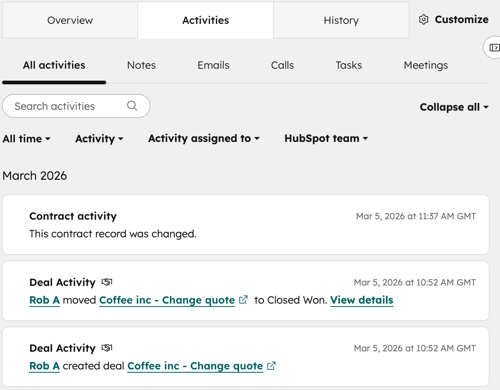Open external link icon after 'to Closed Won' quote
The image size is (500, 390).
pos(243,300)
